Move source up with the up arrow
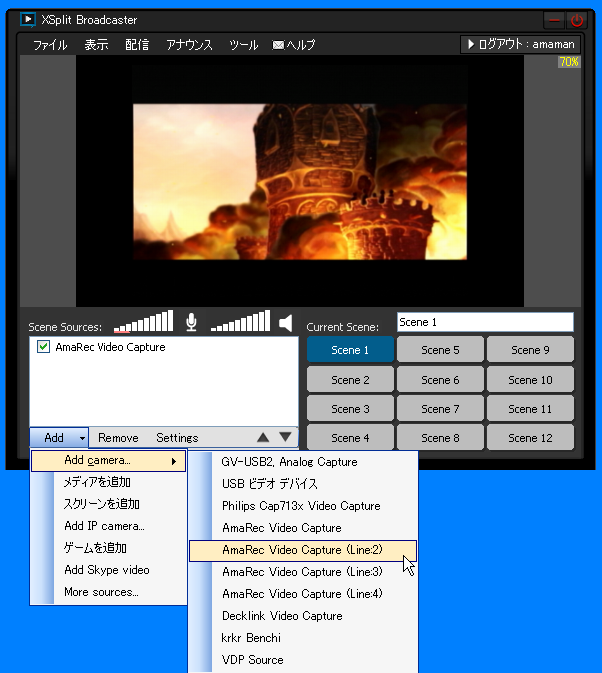 [x=263, y=437]
